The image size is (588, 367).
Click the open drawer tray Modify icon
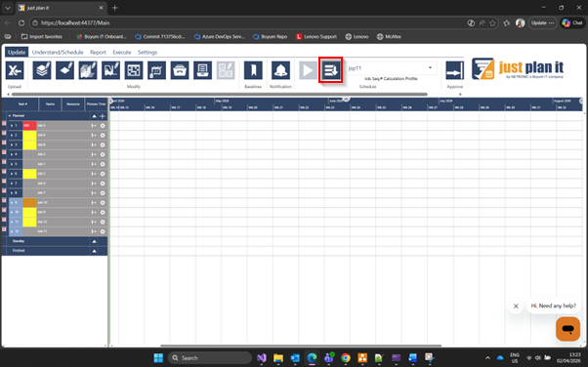point(180,70)
